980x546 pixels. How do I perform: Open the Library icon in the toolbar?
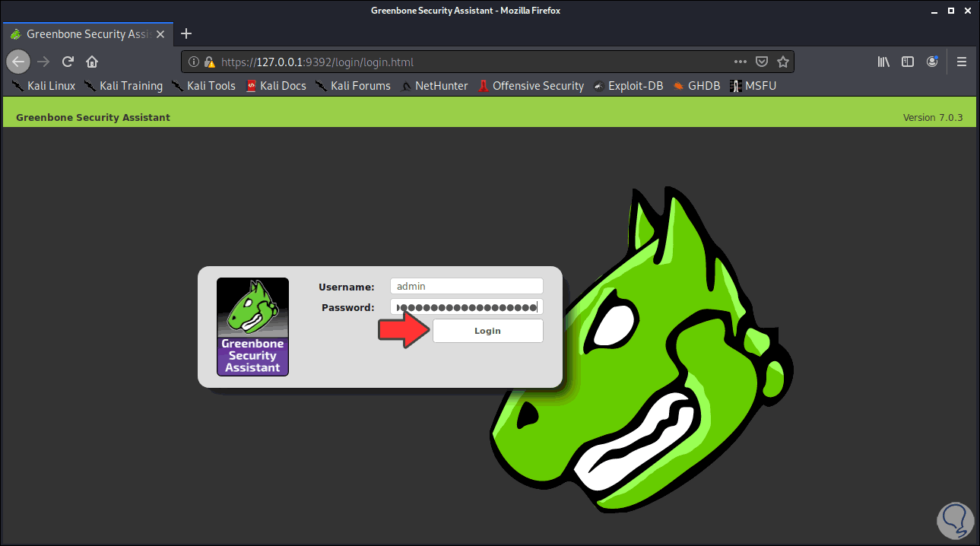883,62
